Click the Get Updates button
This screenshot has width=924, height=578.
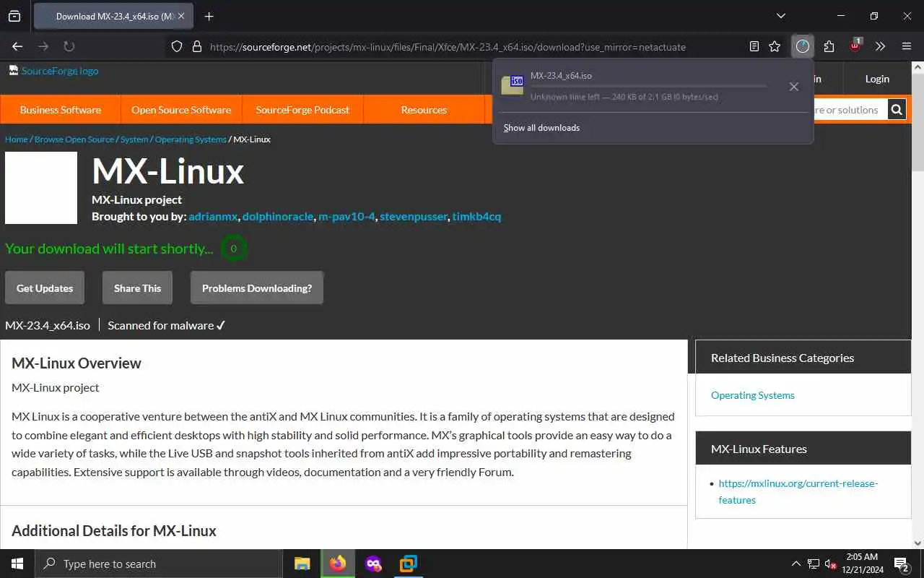pos(45,288)
